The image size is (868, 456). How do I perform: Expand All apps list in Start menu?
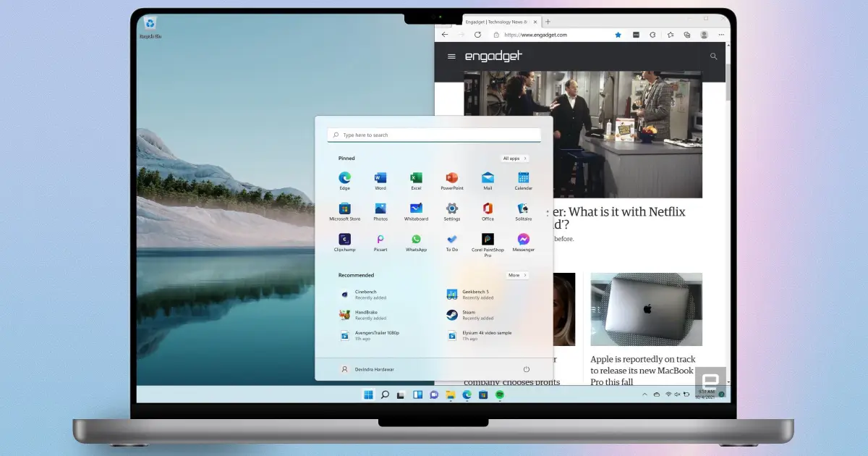[x=515, y=159]
